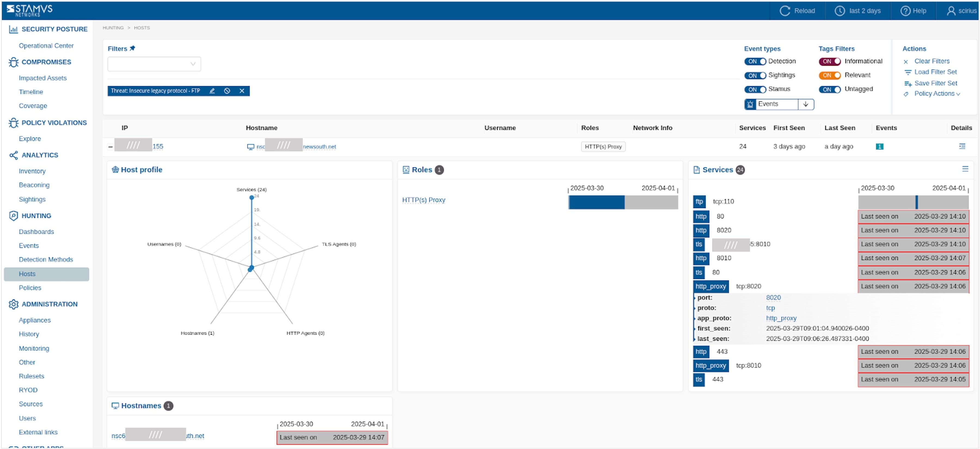Open the Detection Methods page

(46, 259)
